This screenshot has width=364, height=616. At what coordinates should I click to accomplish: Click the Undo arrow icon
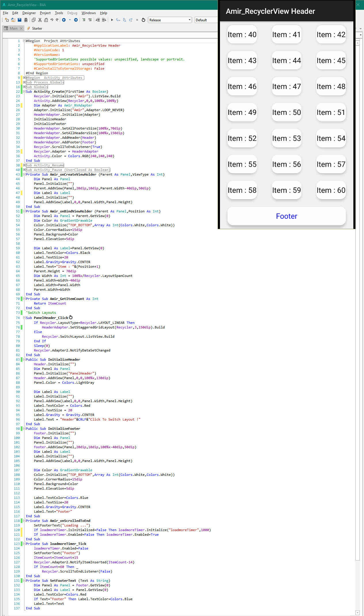click(52, 20)
